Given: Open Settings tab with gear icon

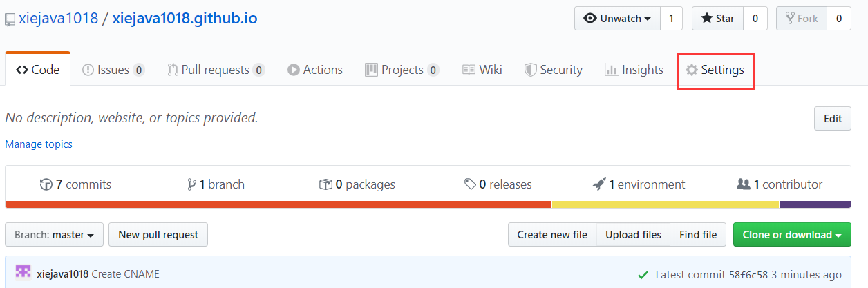Looking at the screenshot, I should point(715,70).
